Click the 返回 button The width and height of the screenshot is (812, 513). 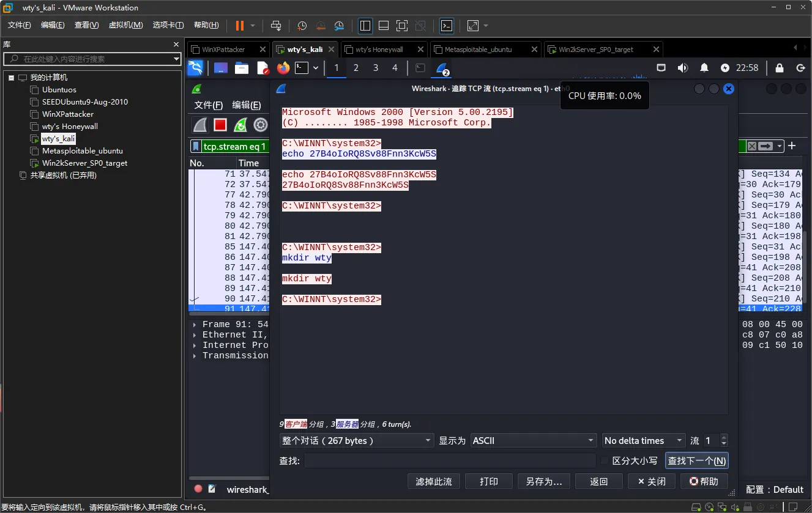pyautogui.click(x=599, y=481)
